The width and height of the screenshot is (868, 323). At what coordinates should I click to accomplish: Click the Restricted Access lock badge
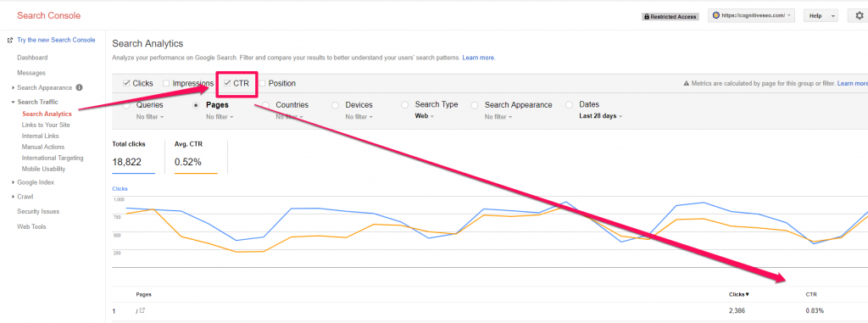click(x=670, y=17)
